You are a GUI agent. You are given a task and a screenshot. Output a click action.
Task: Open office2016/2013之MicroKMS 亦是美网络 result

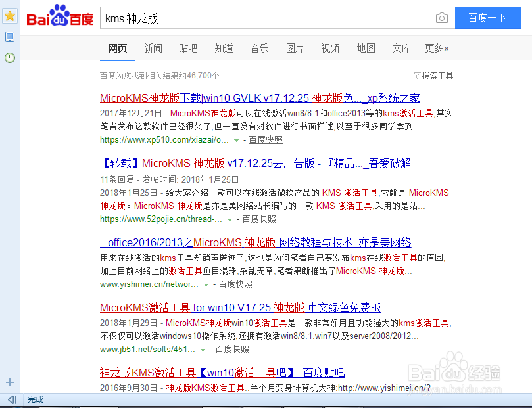coord(256,242)
